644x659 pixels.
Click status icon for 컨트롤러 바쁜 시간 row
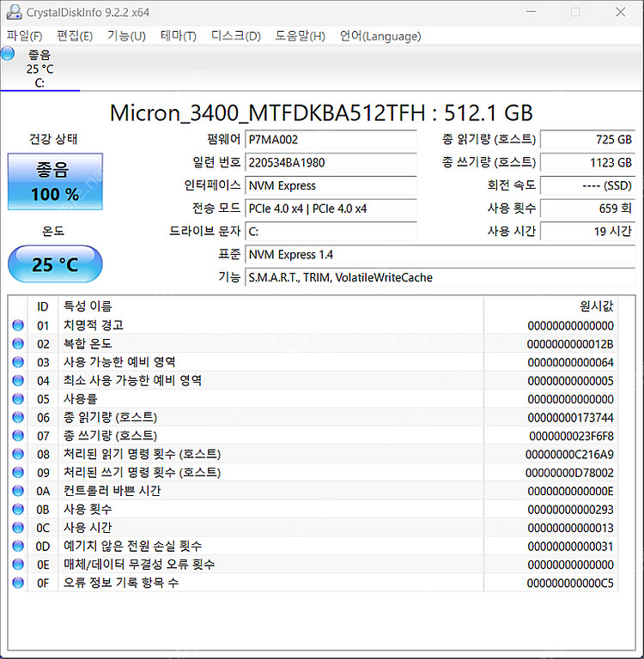tap(18, 491)
